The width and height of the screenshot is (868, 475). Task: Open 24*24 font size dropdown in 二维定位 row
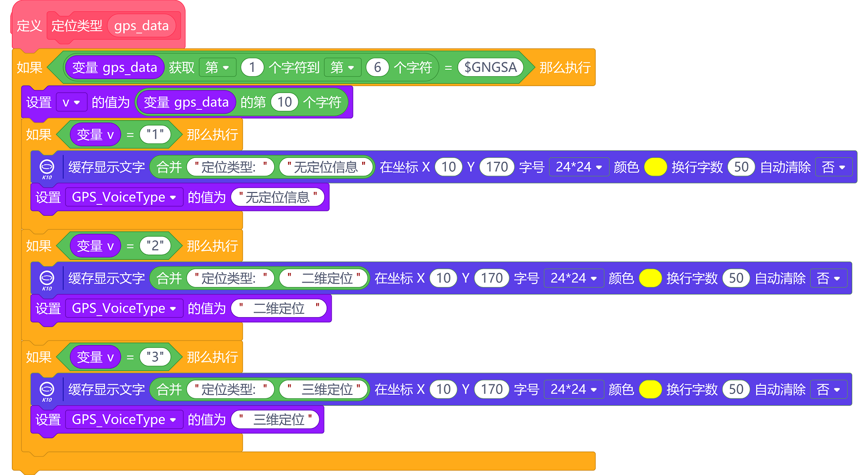click(574, 279)
